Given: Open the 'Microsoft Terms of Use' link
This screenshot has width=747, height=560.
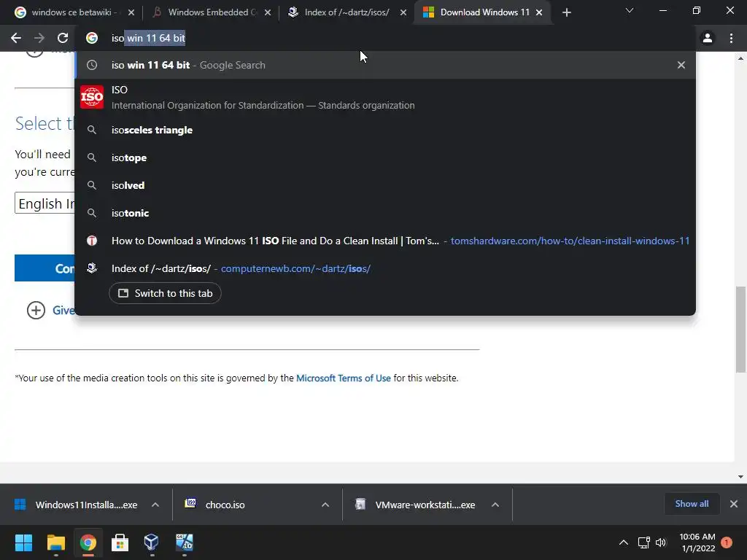Looking at the screenshot, I should pyautogui.click(x=343, y=378).
